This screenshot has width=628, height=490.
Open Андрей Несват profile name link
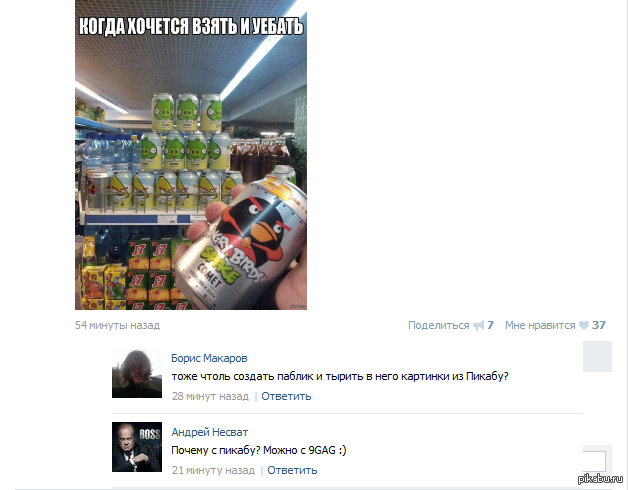[x=209, y=432]
